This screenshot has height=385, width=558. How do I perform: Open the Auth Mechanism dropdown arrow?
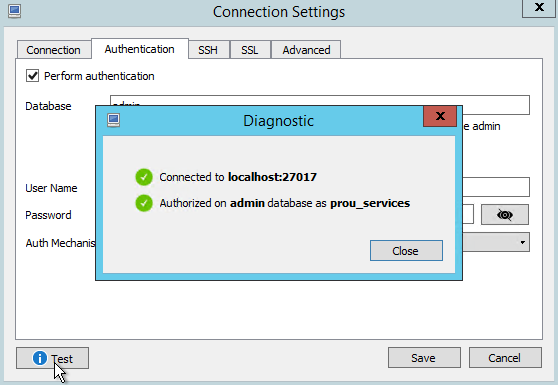(522, 242)
